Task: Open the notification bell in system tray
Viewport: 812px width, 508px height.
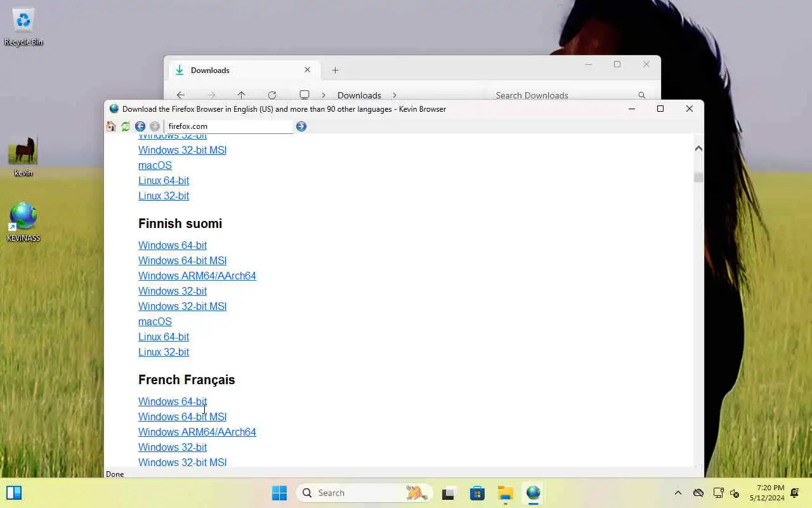Action: pos(795,493)
